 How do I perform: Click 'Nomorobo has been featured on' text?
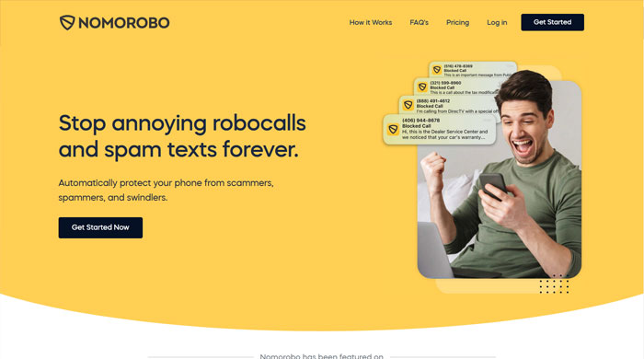tap(322, 355)
